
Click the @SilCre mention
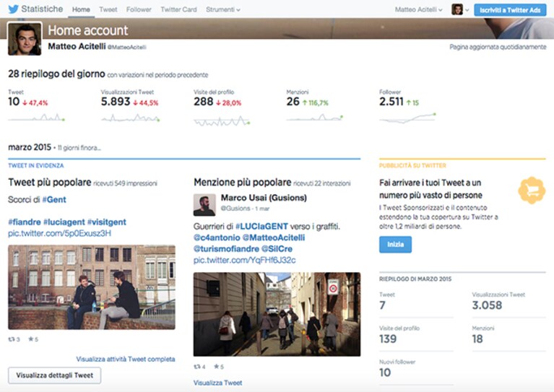[277, 249]
